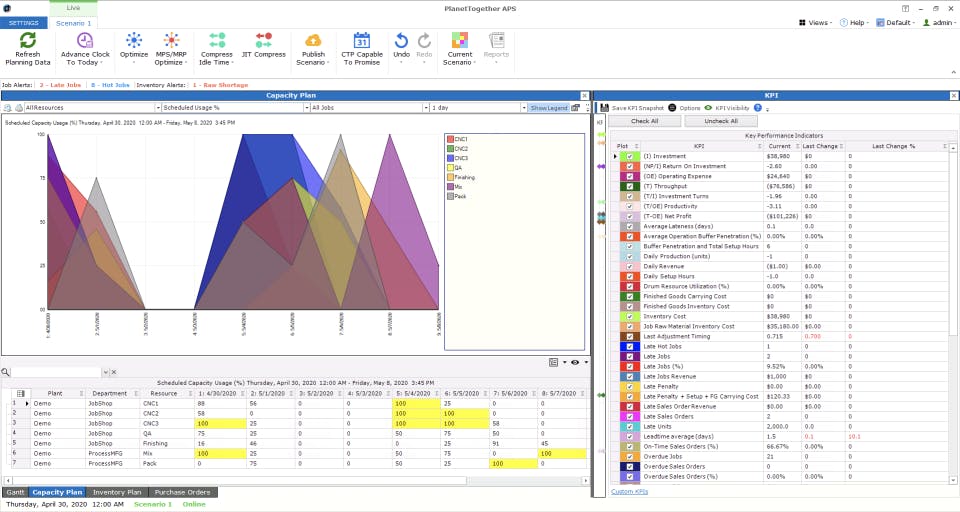Open the CTP Capable To Promise calendar

(362, 40)
